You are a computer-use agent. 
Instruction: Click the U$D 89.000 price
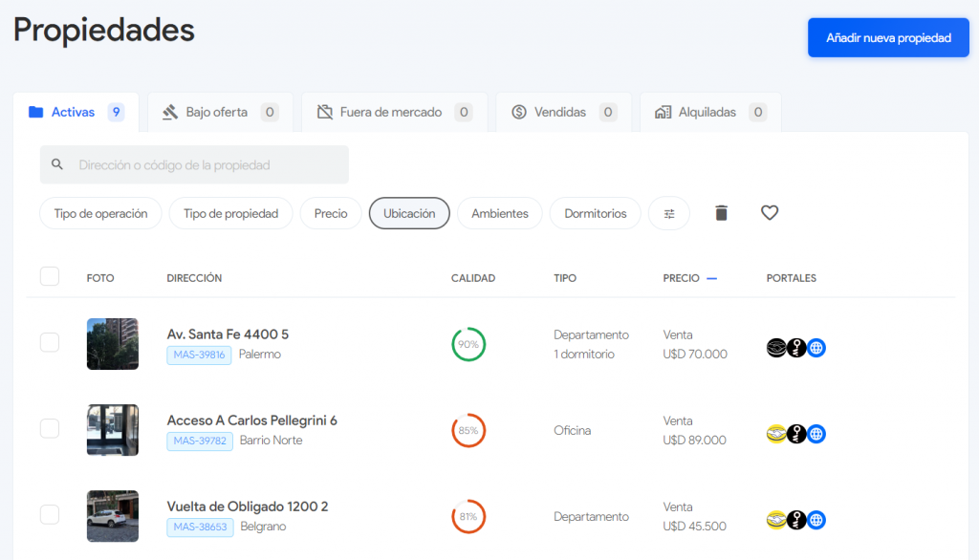coord(694,441)
